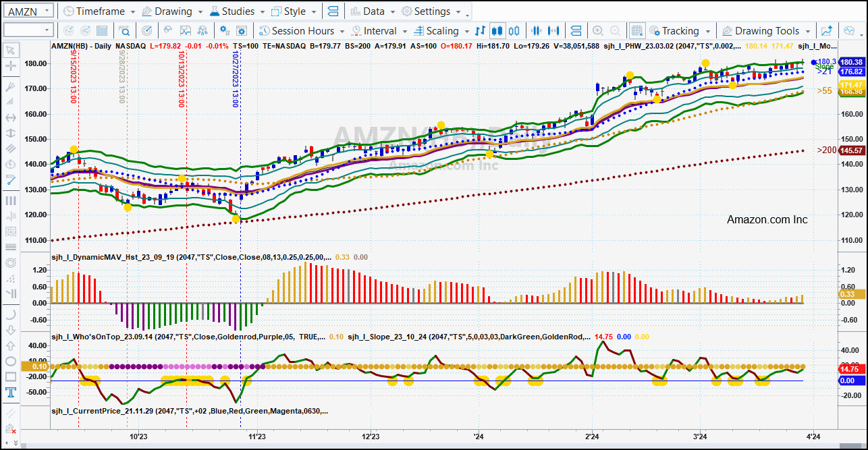Click the zoom out magnifier icon
The width and height of the screenshot is (868, 450).
click(615, 30)
